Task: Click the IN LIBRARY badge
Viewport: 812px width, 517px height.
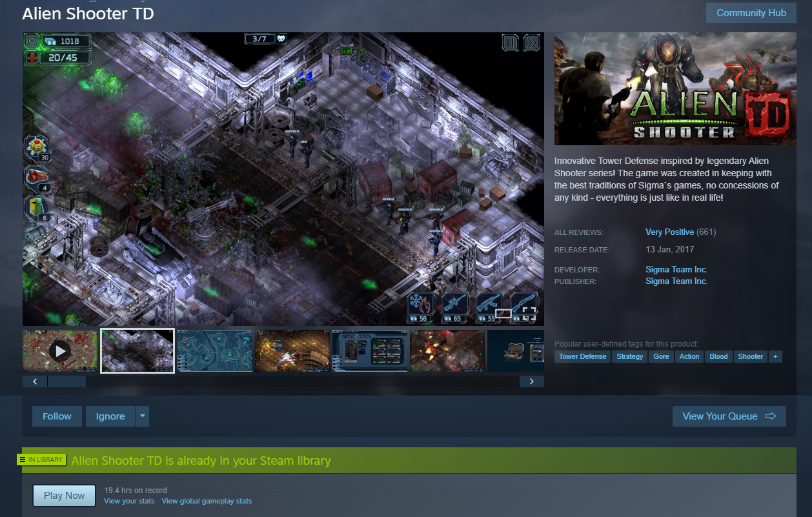Action: click(x=41, y=460)
